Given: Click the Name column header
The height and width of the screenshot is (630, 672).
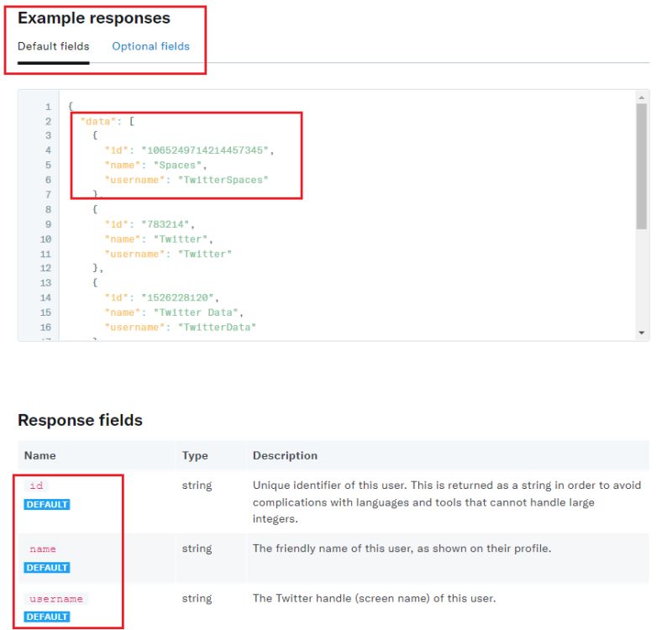Looking at the screenshot, I should 39,455.
